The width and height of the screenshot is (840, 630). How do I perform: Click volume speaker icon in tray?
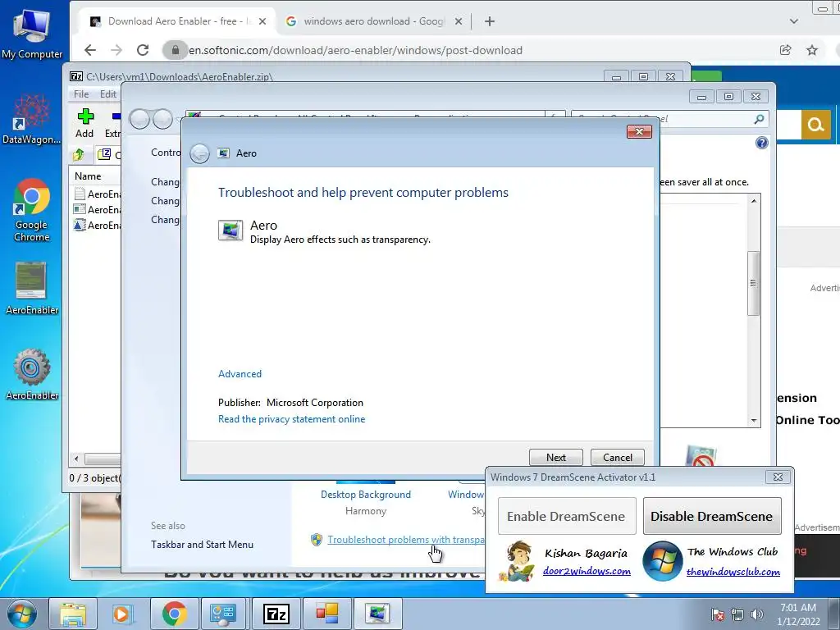coord(757,614)
